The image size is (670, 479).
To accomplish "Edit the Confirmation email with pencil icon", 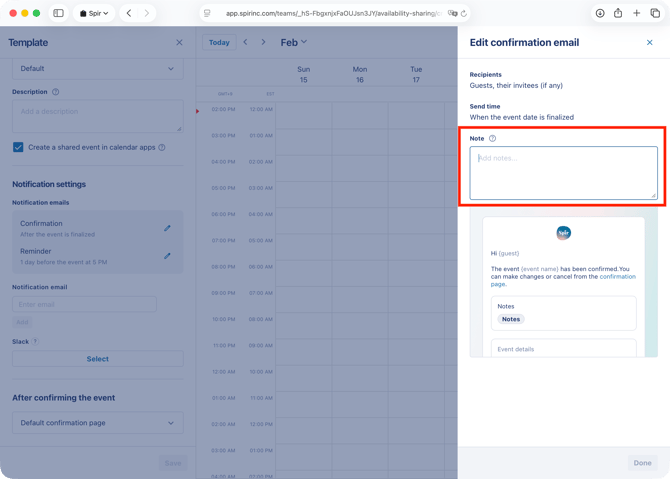I will 167,228.
